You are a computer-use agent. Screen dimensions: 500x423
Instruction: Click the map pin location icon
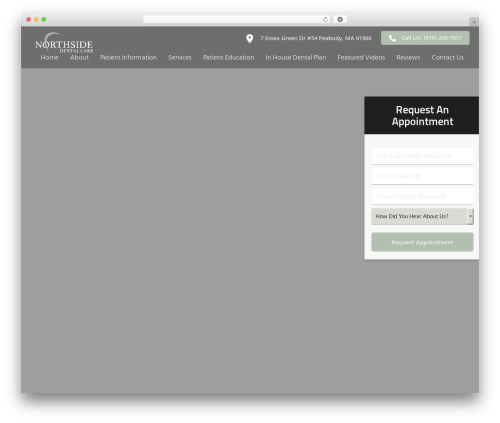pyautogui.click(x=249, y=38)
